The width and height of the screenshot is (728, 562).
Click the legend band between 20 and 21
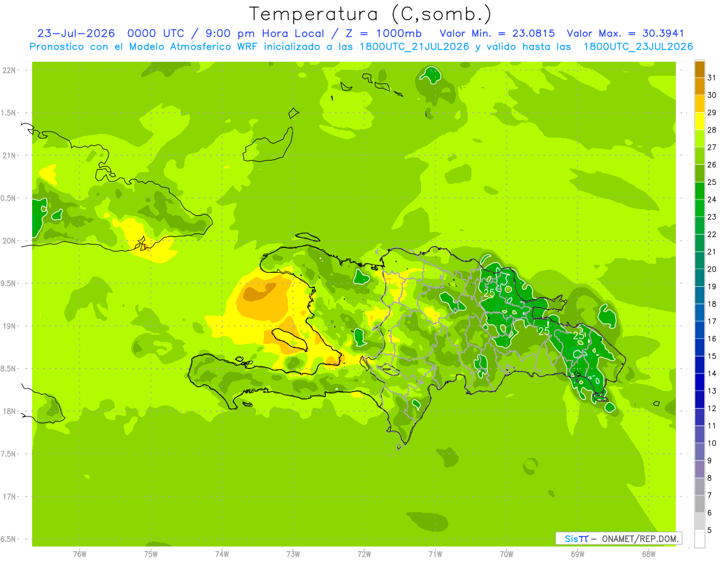click(699, 260)
